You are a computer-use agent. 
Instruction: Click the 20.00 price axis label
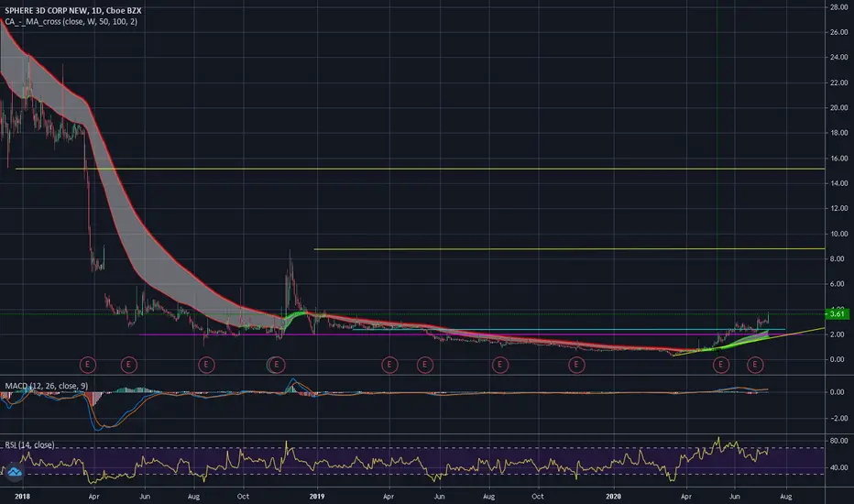[x=838, y=107]
